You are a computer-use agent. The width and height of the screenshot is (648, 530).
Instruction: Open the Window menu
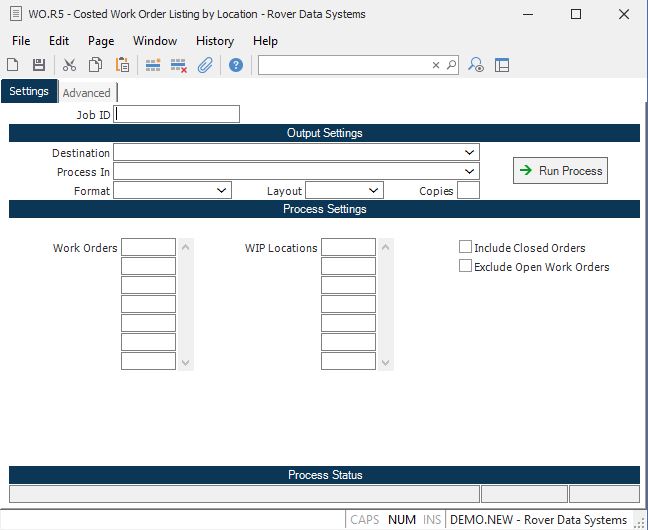[155, 41]
